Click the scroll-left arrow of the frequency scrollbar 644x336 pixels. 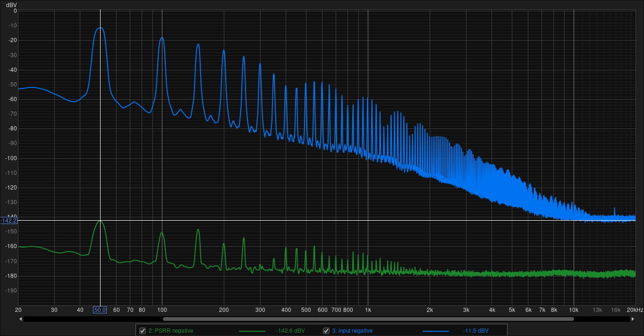click(x=20, y=319)
